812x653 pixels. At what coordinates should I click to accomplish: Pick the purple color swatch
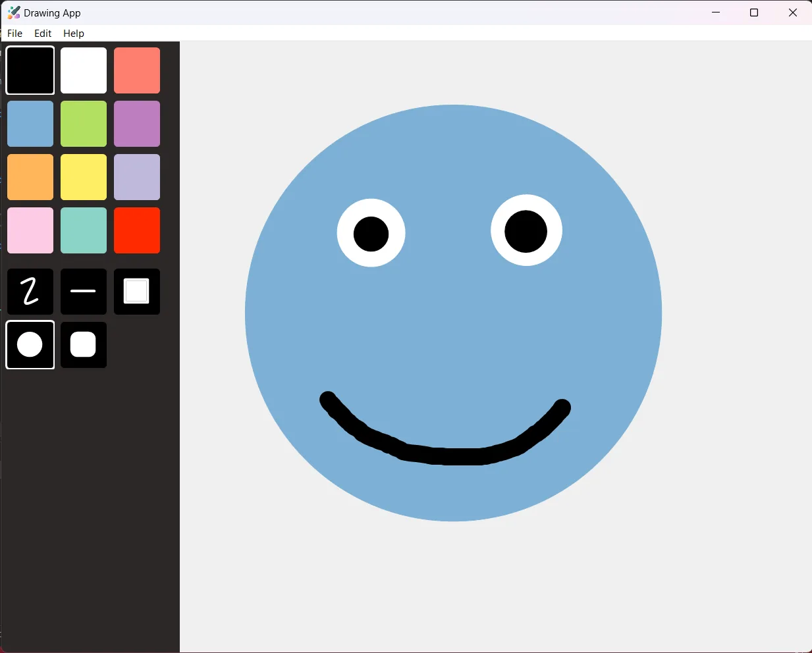point(137,124)
